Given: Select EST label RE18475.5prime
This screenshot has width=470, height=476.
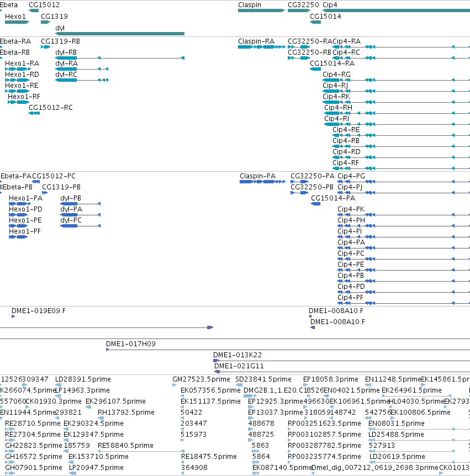Looking at the screenshot, I should point(209,457).
